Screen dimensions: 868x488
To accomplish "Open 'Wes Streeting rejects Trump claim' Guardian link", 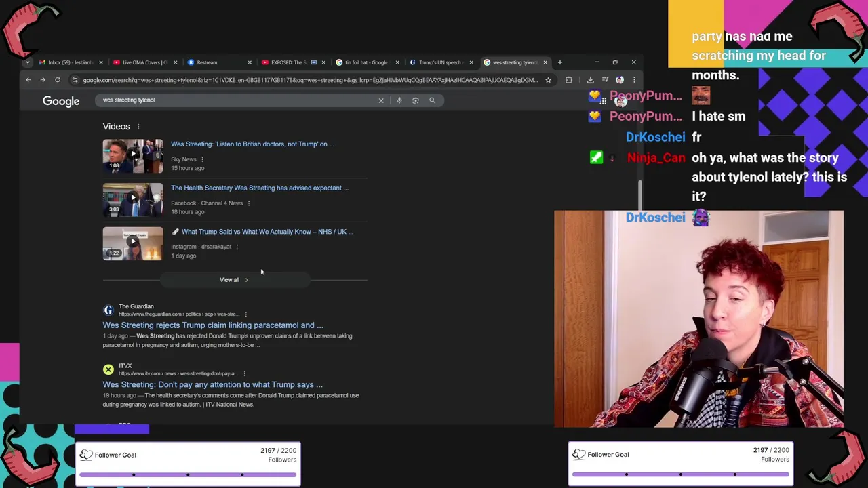I will point(213,325).
